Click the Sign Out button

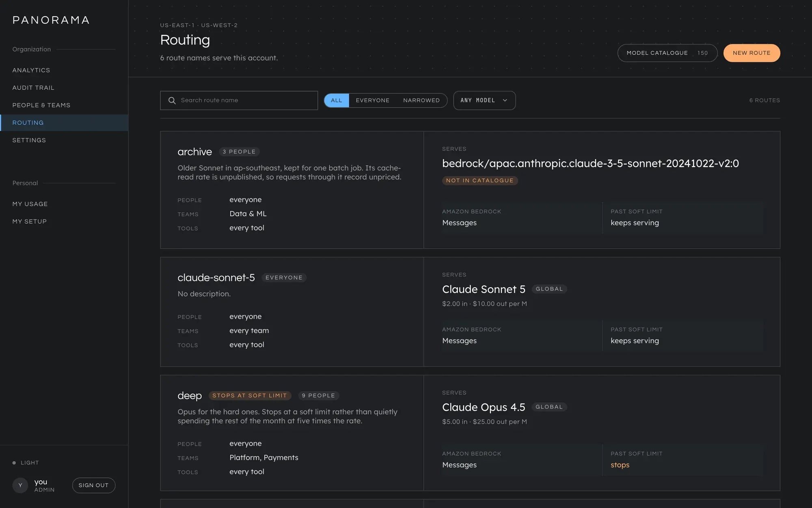coord(93,485)
